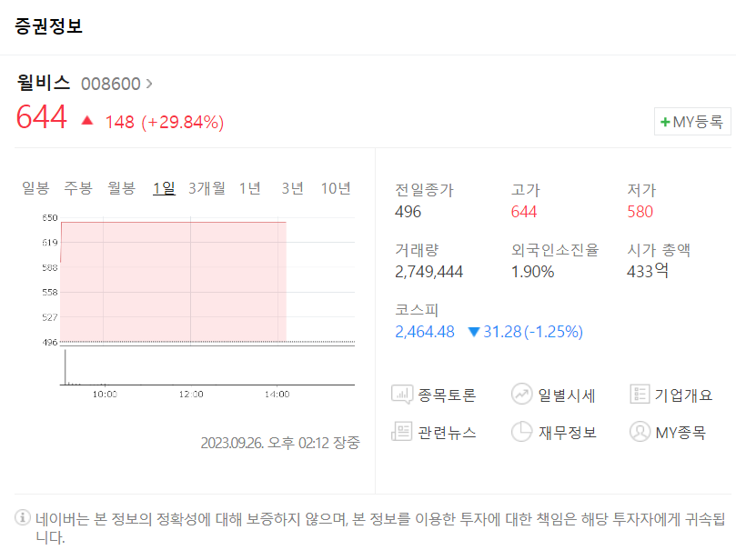
Task: Click the red up-arrow price change indicator
Action: tap(86, 121)
